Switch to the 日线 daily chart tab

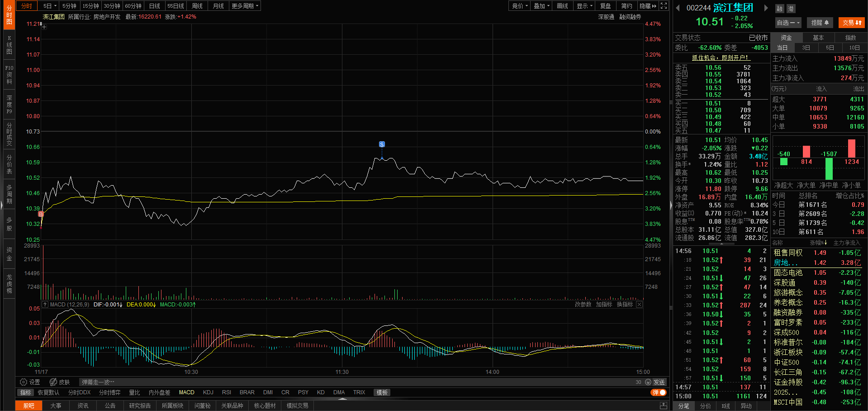click(155, 6)
